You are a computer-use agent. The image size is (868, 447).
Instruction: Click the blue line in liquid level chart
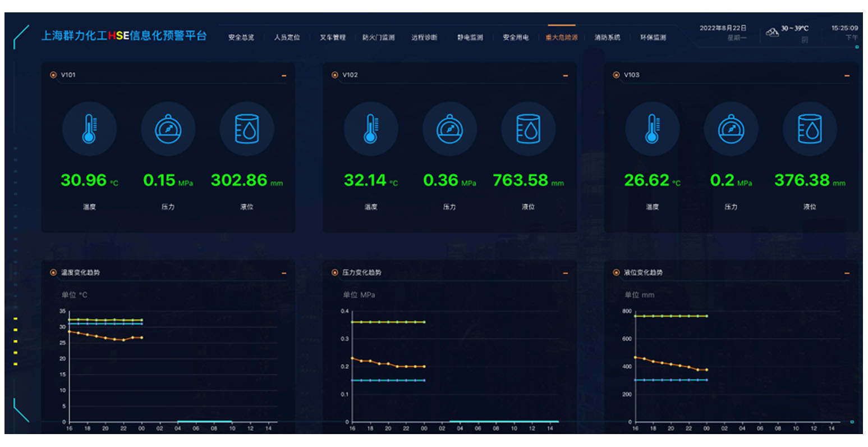point(670,380)
